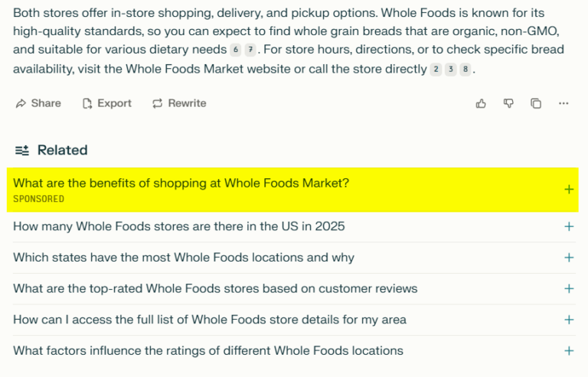The height and width of the screenshot is (377, 588).
Task: Select the full list of store details question
Action: point(209,320)
